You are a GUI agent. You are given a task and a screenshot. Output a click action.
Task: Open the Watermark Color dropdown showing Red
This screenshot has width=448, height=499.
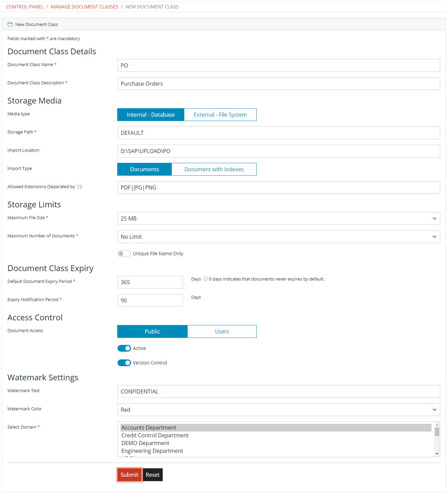(x=434, y=410)
